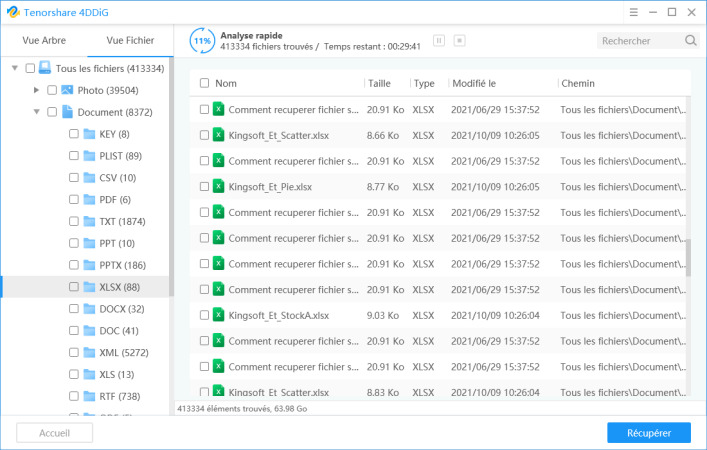
Task: Click the 8.77 Ko size cell
Action: [383, 187]
